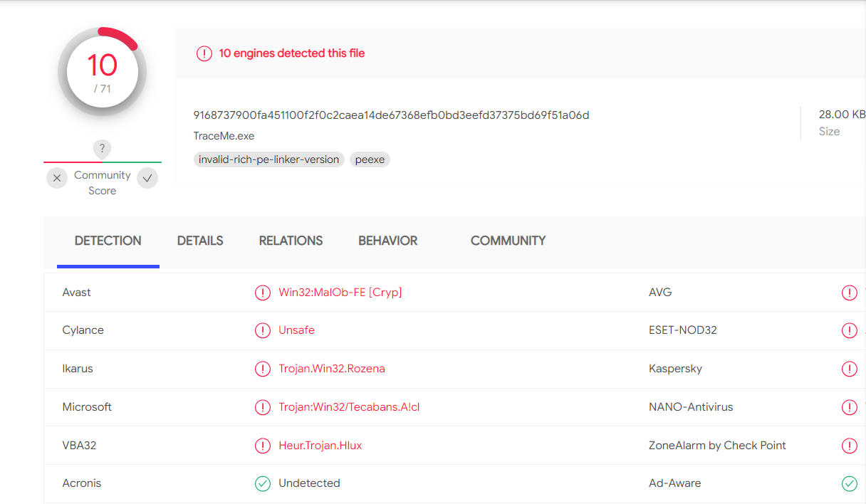866x504 pixels.
Task: Click the Win32:MalOb-FE [Cryp] detection
Action: click(340, 293)
